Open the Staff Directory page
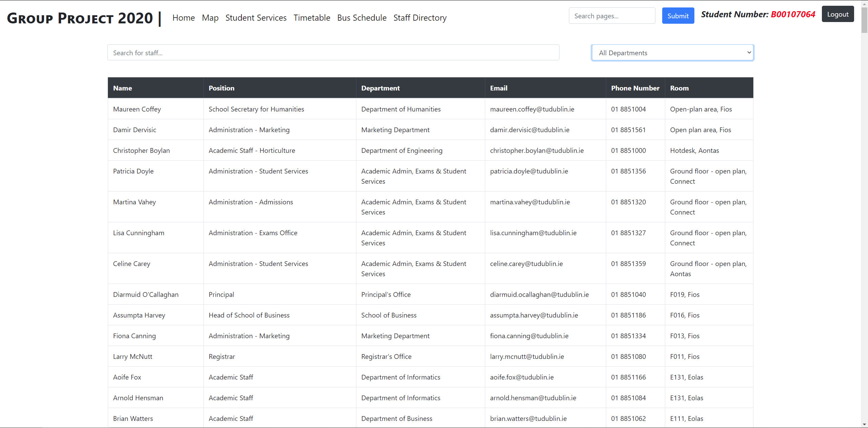This screenshot has width=868, height=428. pyautogui.click(x=420, y=18)
